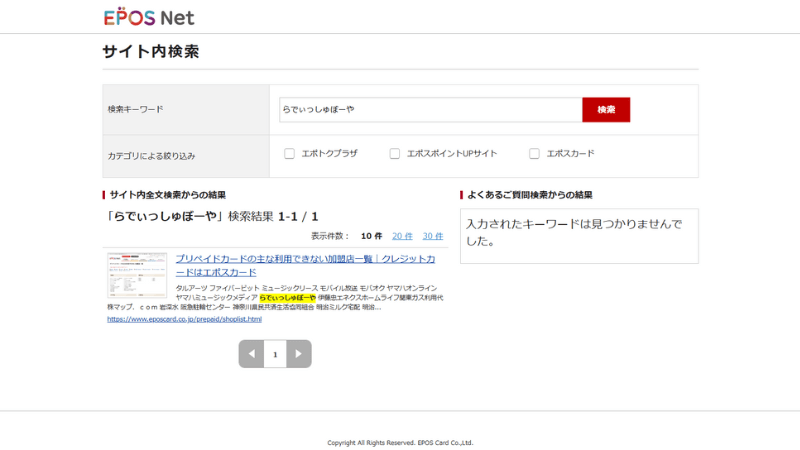The image size is (800, 450).
Task: Check the エポスカード filter checkbox
Action: coord(534,154)
